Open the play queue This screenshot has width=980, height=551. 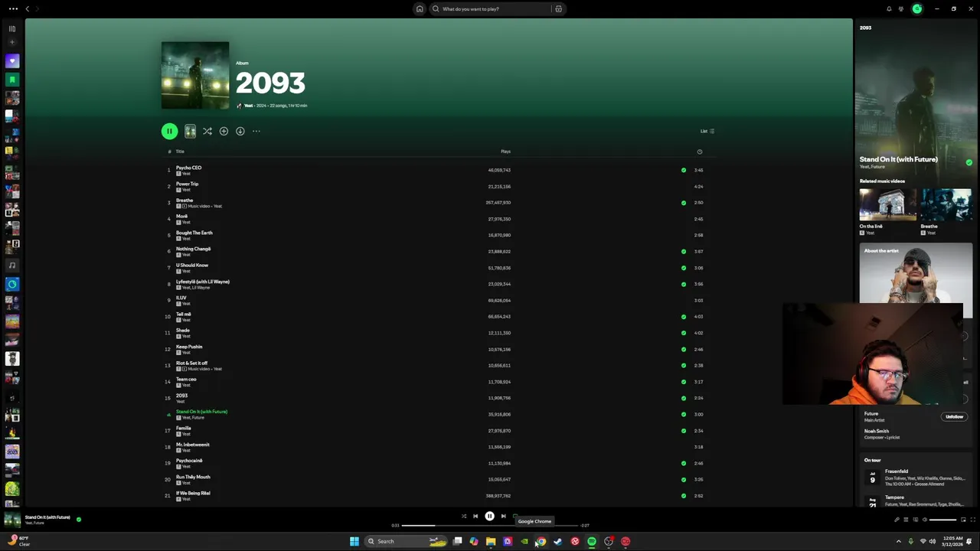click(906, 520)
